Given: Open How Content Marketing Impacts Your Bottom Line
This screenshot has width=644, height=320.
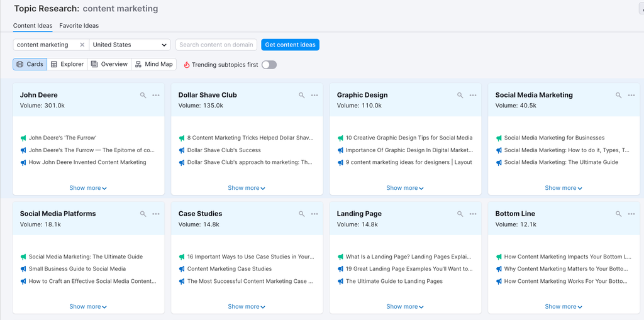Looking at the screenshot, I should pyautogui.click(x=568, y=257).
